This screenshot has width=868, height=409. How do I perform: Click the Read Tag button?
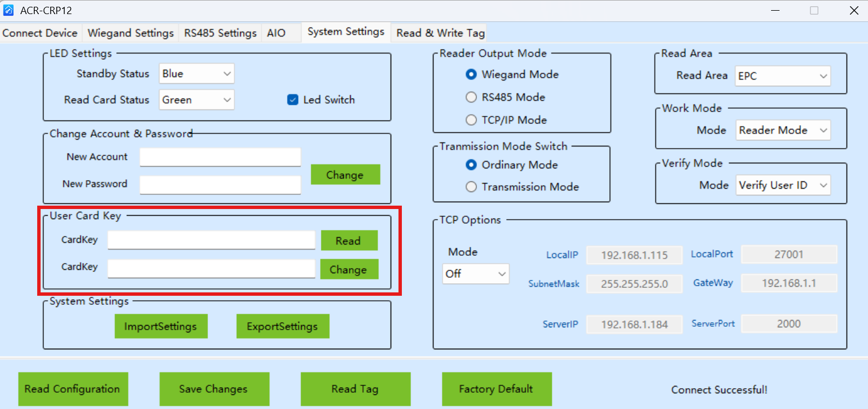point(356,389)
